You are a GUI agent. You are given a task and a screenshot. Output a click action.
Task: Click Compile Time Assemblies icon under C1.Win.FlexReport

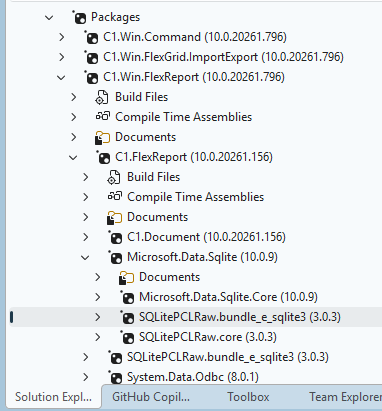coord(102,116)
